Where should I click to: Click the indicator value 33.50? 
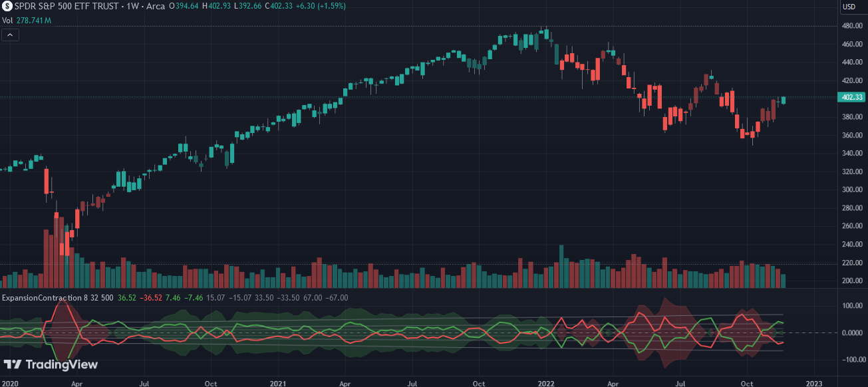265,298
